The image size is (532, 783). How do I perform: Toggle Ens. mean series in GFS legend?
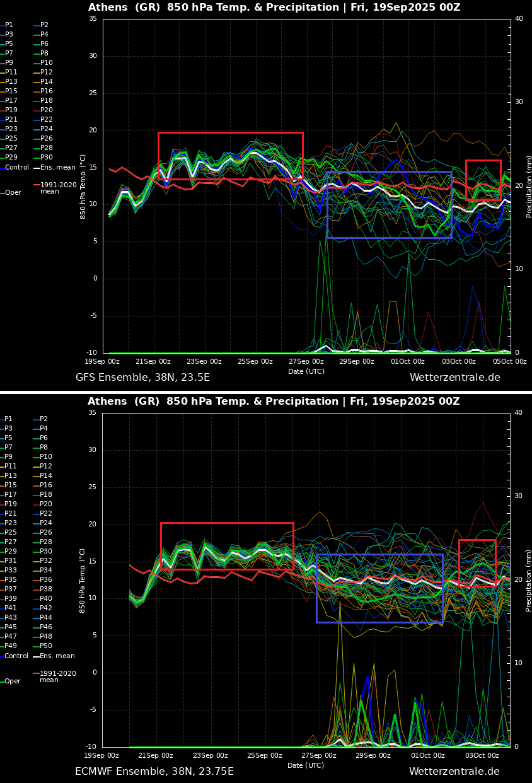57,168
